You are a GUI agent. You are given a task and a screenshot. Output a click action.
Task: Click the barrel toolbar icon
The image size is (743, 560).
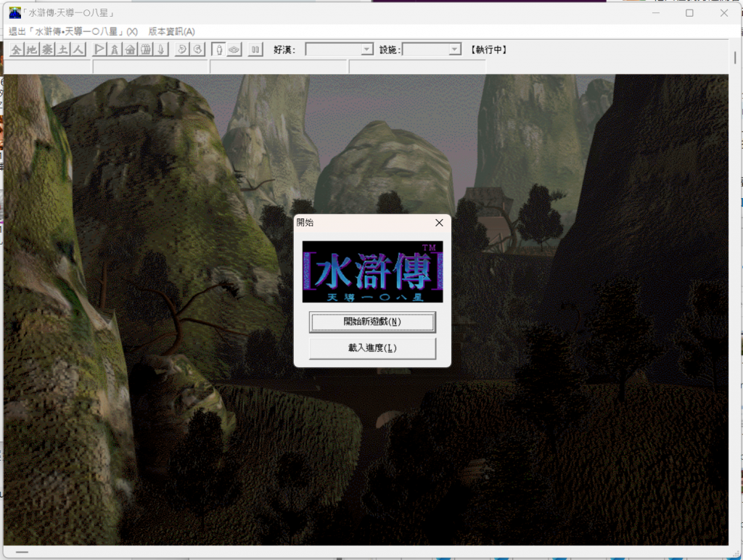[146, 49]
